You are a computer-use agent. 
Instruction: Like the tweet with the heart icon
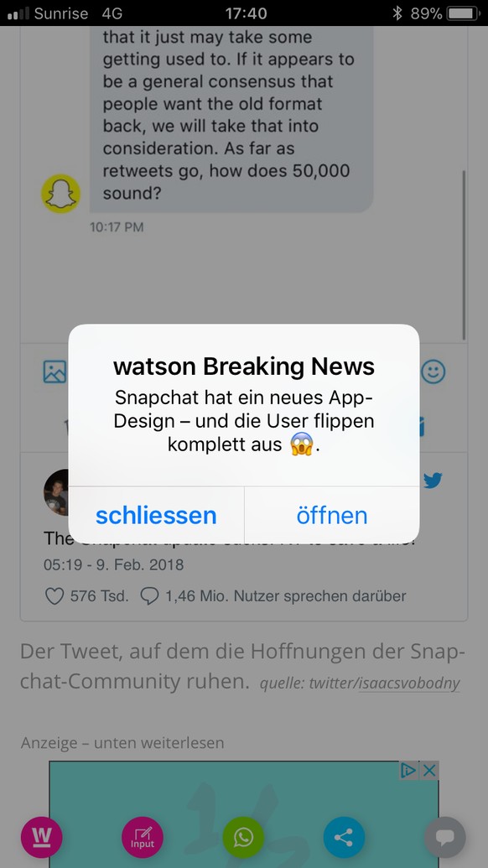tap(55, 596)
